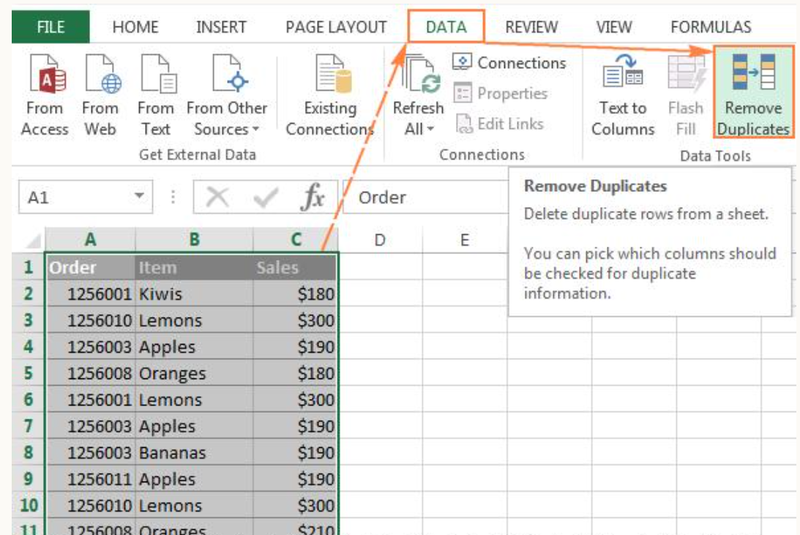The image size is (800, 535).
Task: Click order cell 1256011
Action: point(91,479)
